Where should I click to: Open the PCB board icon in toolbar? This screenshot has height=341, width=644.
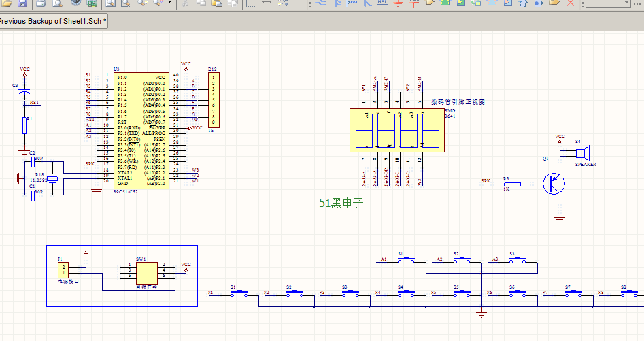(x=92, y=3)
